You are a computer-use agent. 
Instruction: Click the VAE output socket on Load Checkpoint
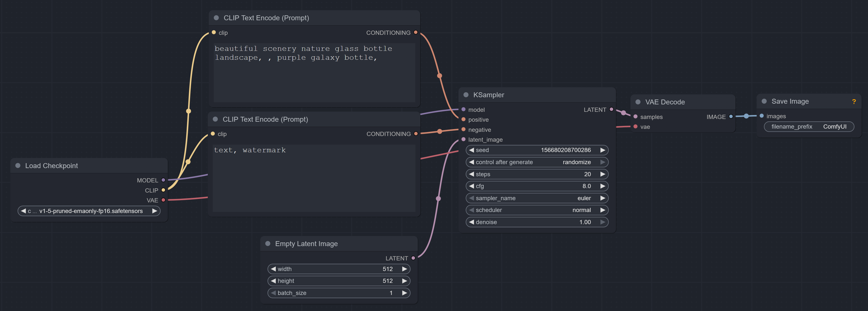pyautogui.click(x=163, y=200)
